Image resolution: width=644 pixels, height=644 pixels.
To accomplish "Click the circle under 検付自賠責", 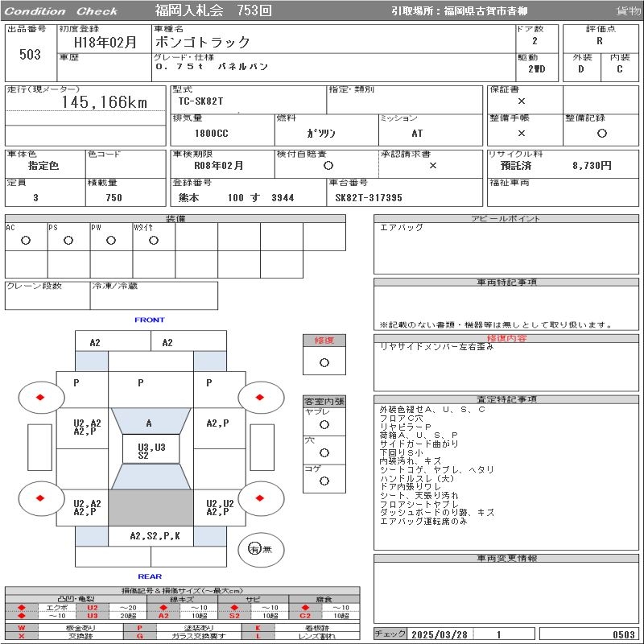I will click(x=328, y=166).
